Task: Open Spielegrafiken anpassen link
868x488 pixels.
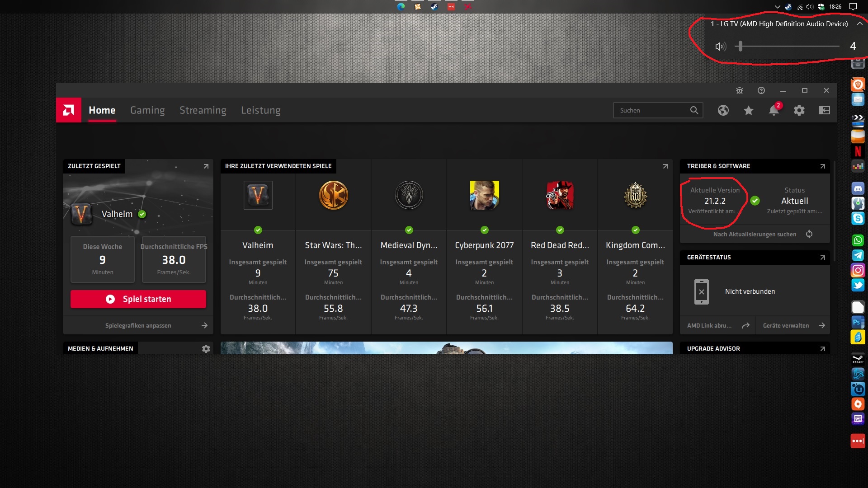Action: (138, 325)
